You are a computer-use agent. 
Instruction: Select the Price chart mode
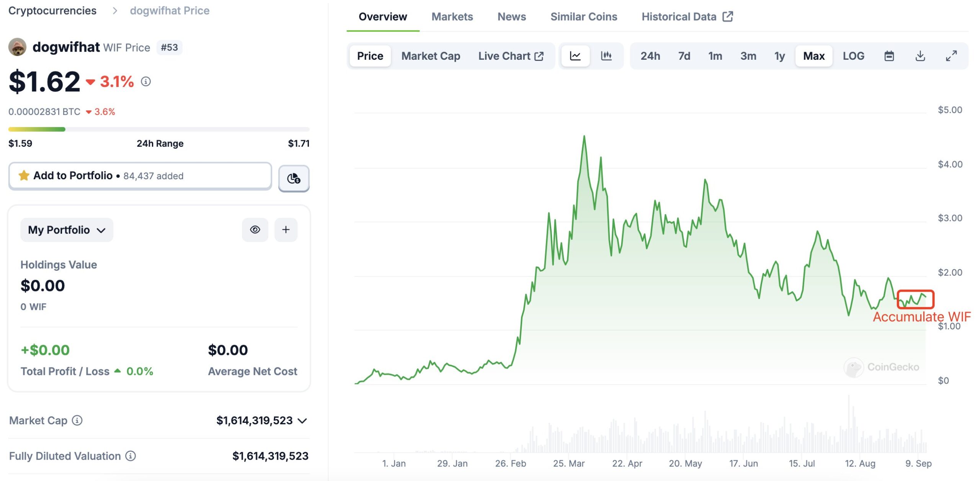pyautogui.click(x=370, y=56)
